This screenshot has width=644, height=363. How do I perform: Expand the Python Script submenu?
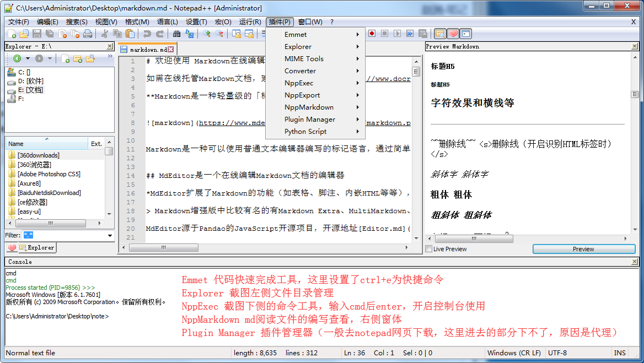pos(314,131)
